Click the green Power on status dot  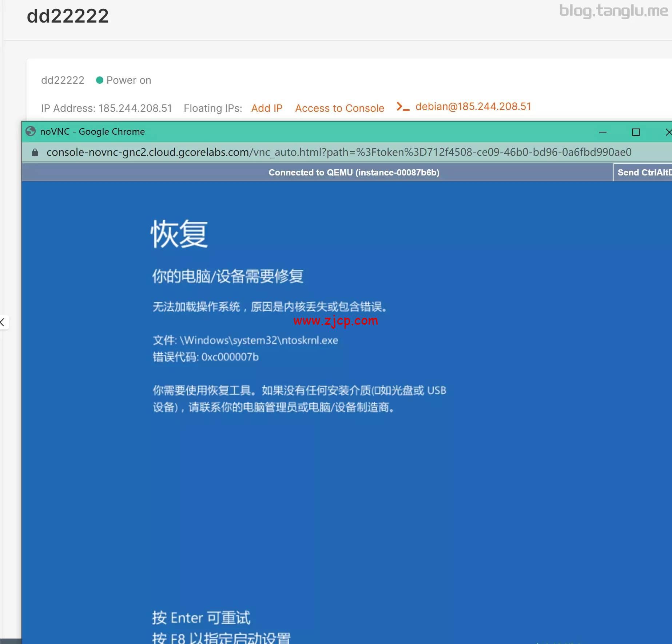point(99,80)
